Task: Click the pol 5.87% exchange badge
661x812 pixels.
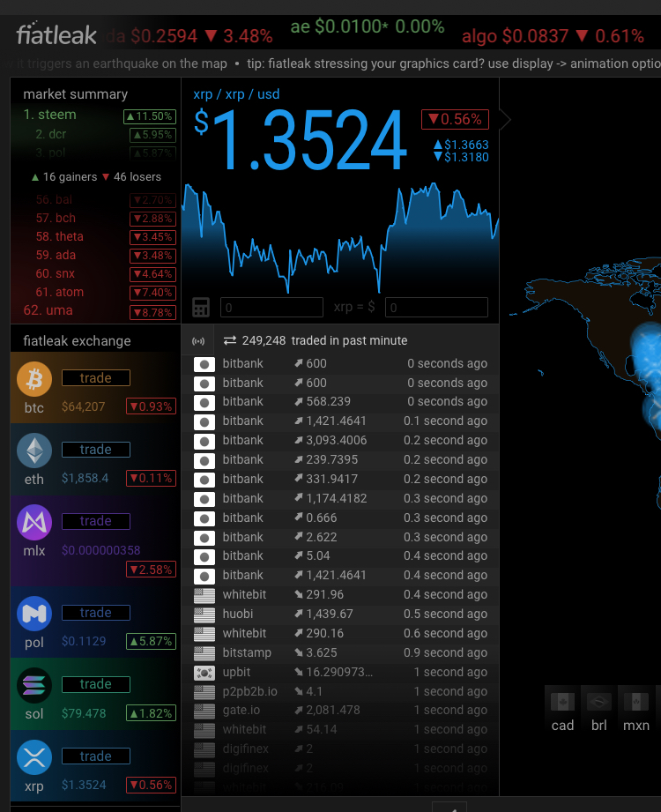Action: [x=151, y=641]
